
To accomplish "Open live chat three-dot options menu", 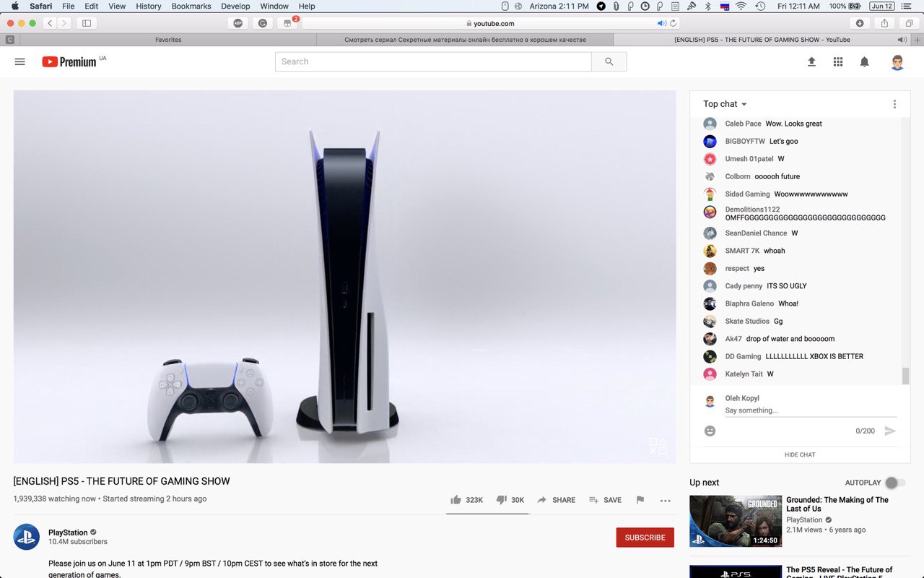I will [x=894, y=104].
